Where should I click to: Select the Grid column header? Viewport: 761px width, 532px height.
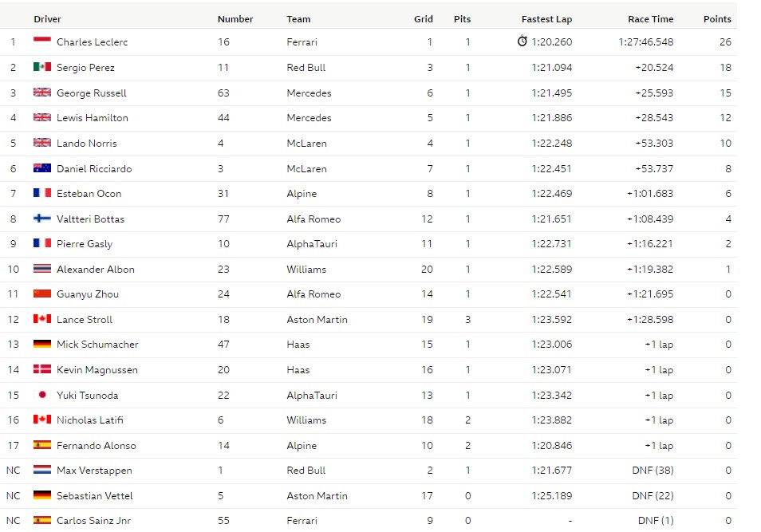coord(424,19)
